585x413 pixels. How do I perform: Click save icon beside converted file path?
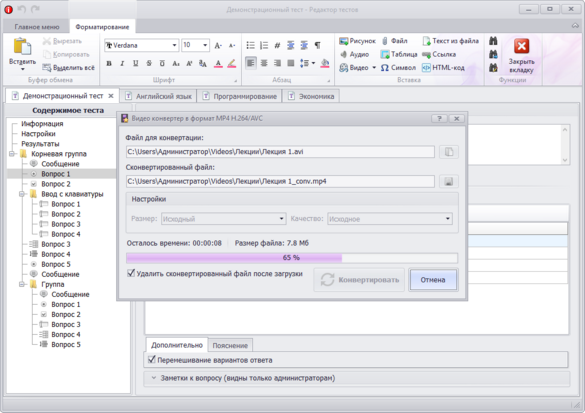pos(449,182)
